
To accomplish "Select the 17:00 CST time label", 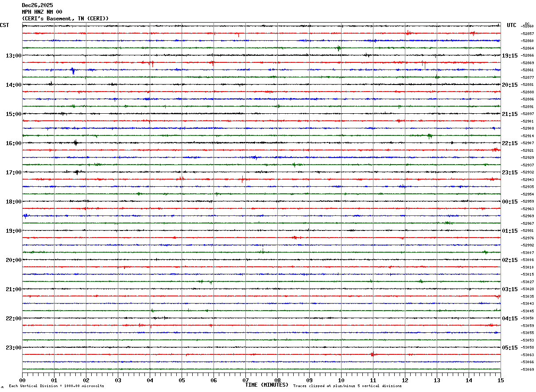I will 14,172.
